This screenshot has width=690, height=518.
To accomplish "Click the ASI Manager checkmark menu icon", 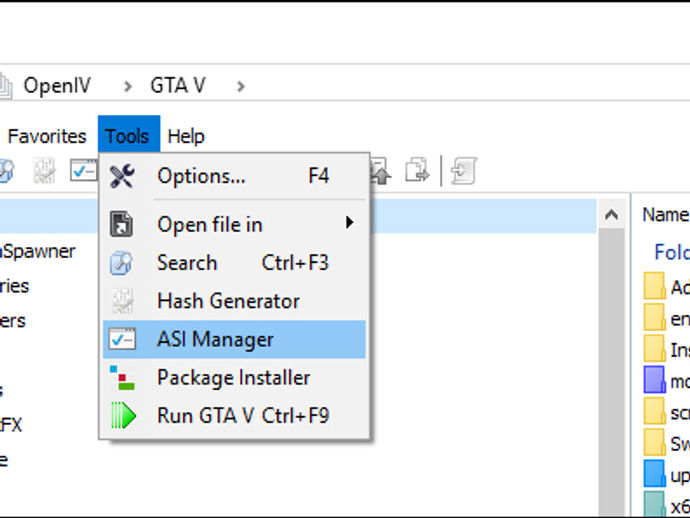I will point(122,339).
